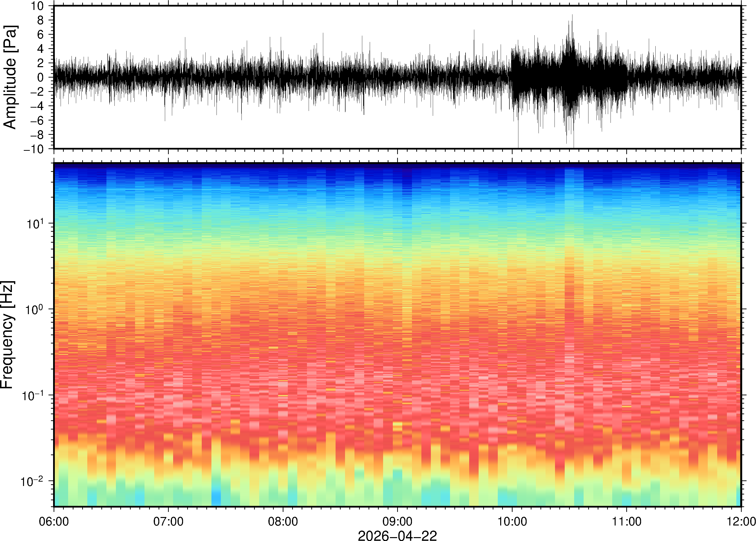Click the 10:00 time axis label
Screen dimensions: 756x541
pyautogui.click(x=512, y=521)
